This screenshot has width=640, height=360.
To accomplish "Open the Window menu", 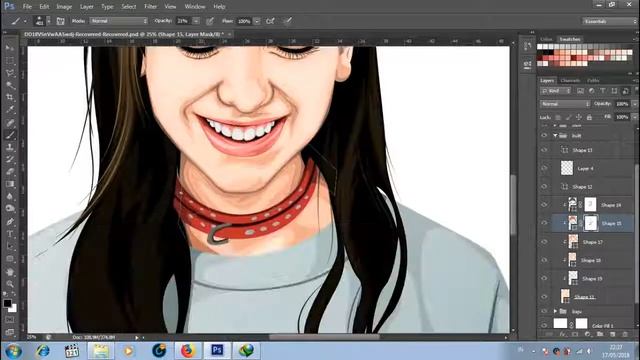I will pyautogui.click(x=195, y=7).
